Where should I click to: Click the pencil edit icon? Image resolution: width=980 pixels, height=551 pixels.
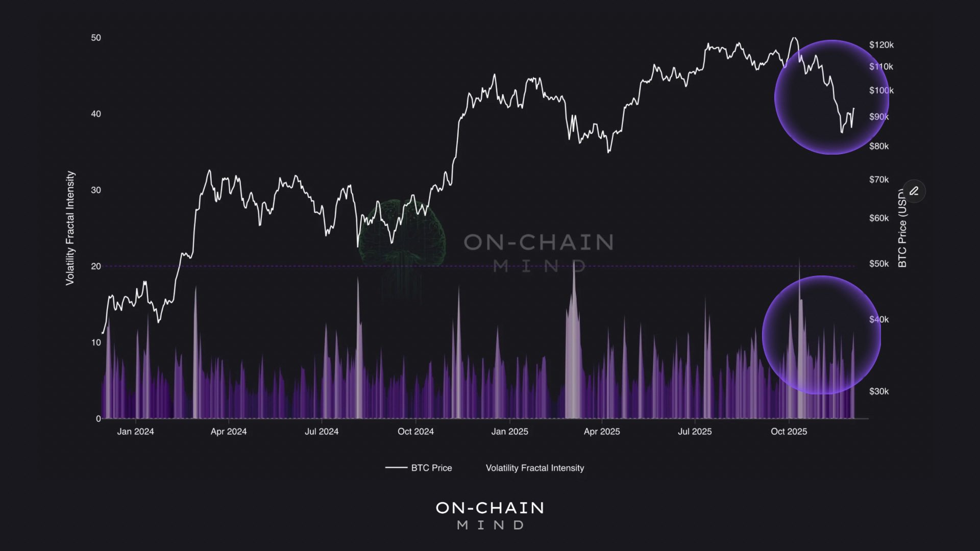click(x=914, y=191)
